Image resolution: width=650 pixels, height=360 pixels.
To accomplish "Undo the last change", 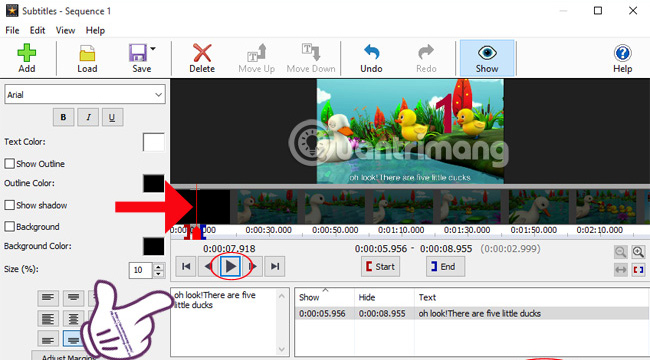I will coord(371,58).
